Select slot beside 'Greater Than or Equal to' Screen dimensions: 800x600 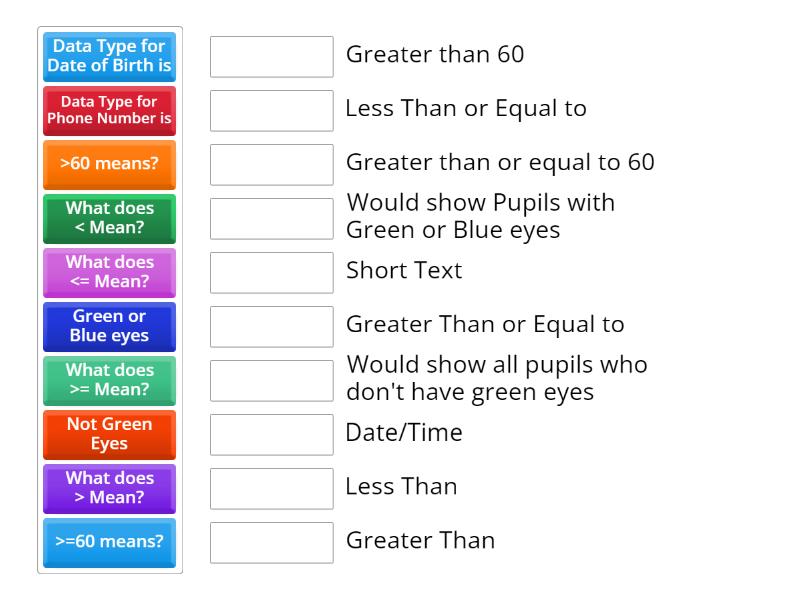272,327
